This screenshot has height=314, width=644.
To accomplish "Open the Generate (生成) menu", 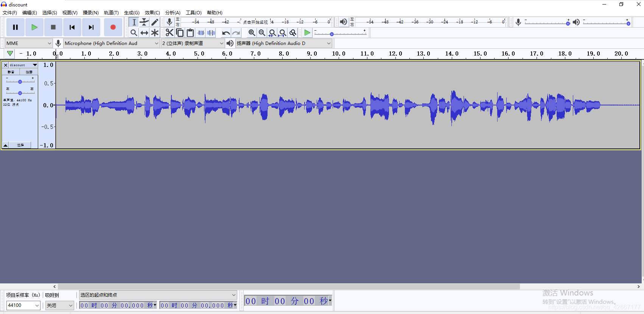I will click(132, 13).
